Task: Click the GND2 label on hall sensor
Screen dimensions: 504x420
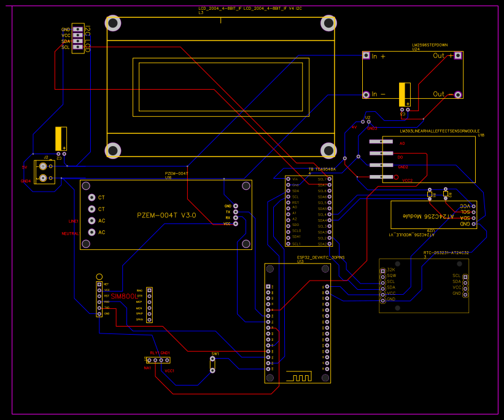Action: [x=403, y=167]
